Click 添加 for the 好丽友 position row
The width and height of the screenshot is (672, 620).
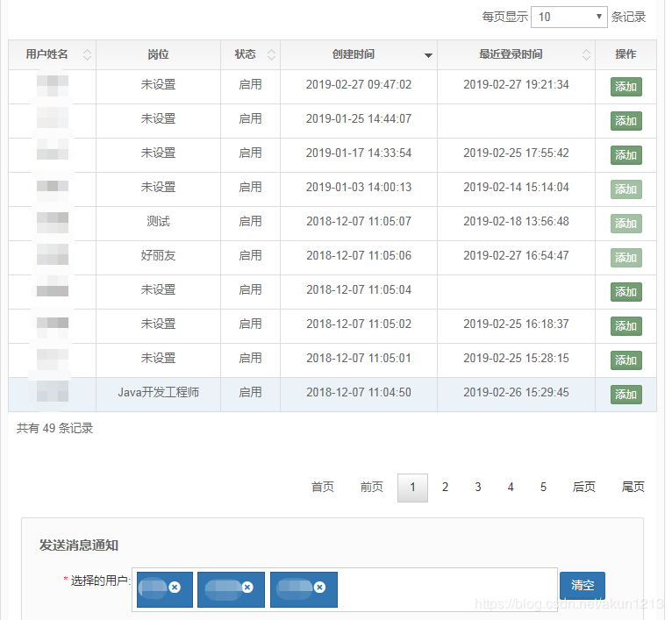pos(626,258)
